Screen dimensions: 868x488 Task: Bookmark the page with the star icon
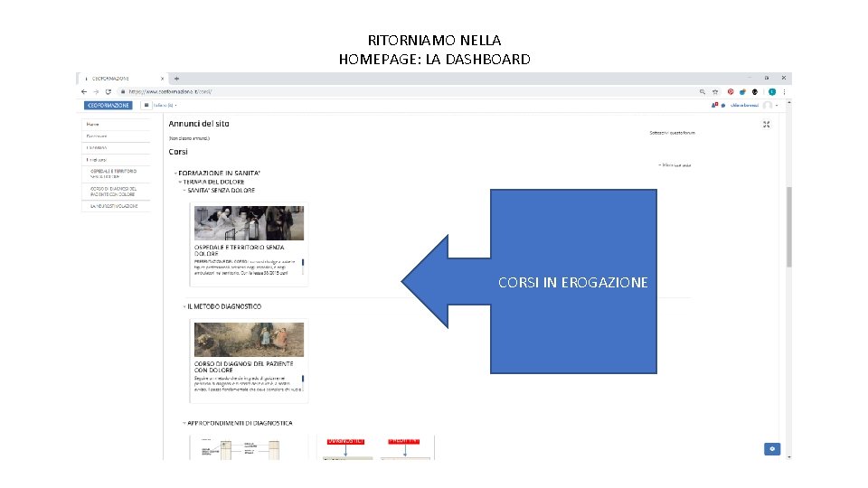[715, 92]
